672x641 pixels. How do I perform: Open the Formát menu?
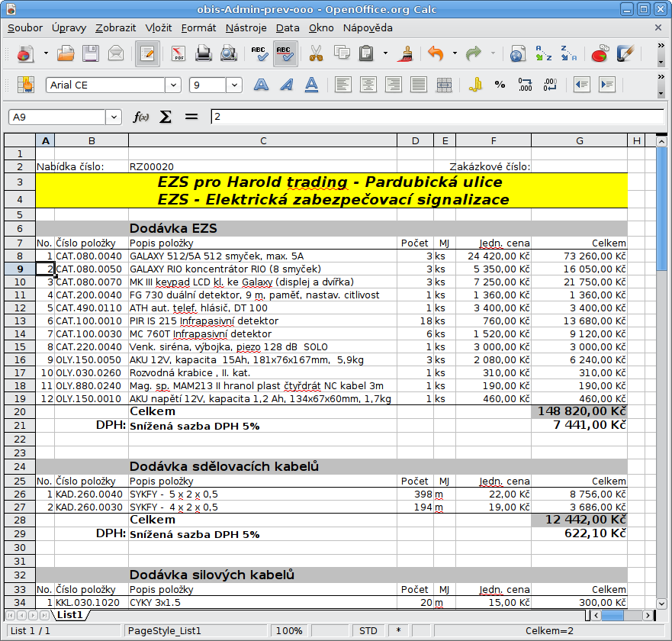(x=199, y=28)
